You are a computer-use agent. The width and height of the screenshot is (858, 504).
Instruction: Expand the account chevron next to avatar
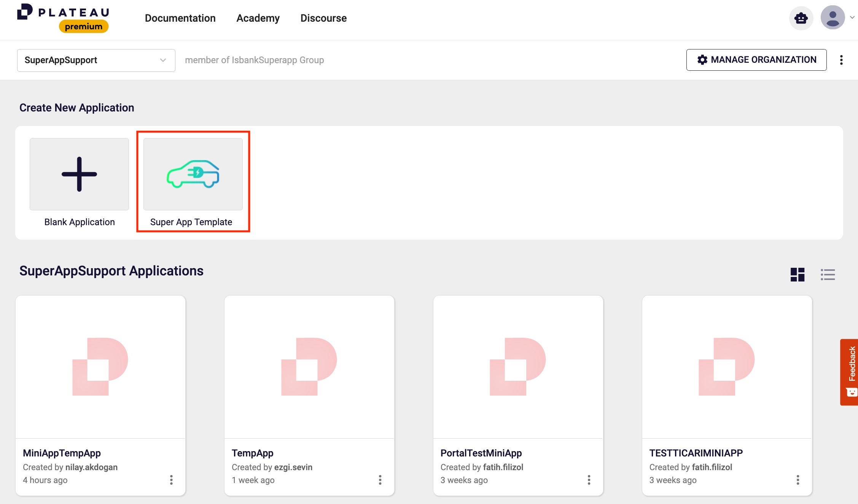click(852, 17)
